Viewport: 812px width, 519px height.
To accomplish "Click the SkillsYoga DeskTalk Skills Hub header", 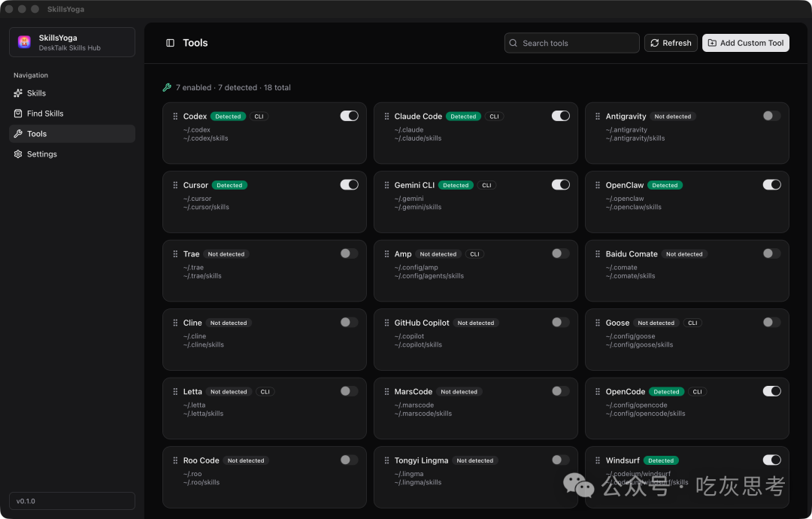I will coord(72,42).
